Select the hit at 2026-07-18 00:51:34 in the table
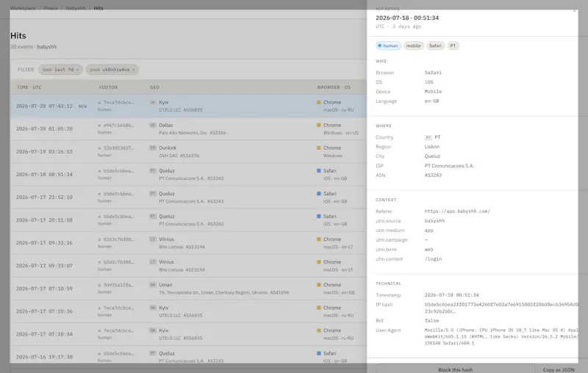This screenshot has width=588, height=373. (189, 175)
